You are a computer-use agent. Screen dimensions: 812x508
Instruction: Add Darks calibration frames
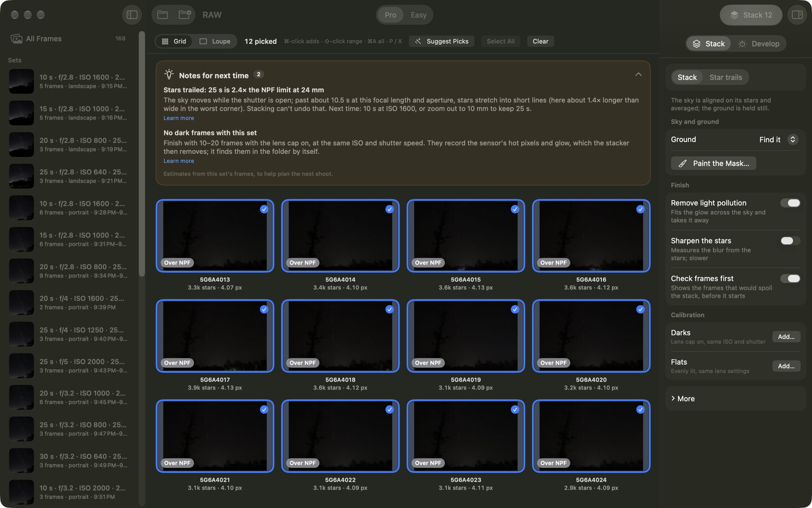(786, 337)
